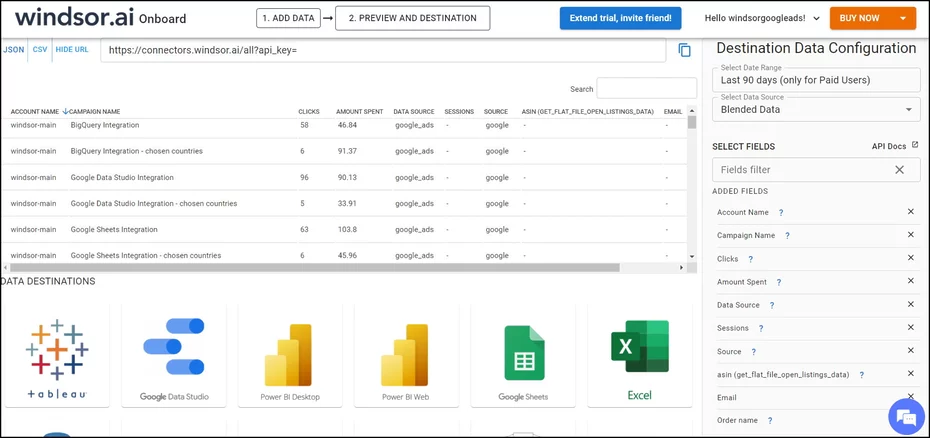Click the 91.37 amount spent cell
Viewport: 930px width, 438px height.
tap(348, 151)
